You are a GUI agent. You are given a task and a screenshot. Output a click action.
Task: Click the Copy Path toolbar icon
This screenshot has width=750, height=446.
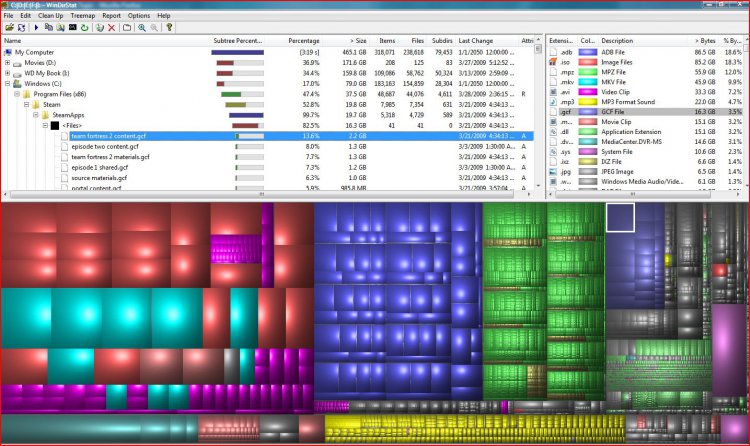pos(49,28)
